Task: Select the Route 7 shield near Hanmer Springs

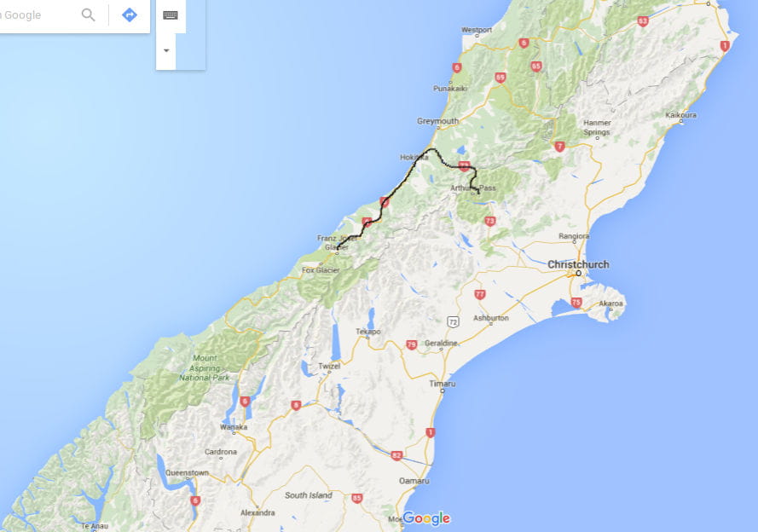Action: pos(560,147)
